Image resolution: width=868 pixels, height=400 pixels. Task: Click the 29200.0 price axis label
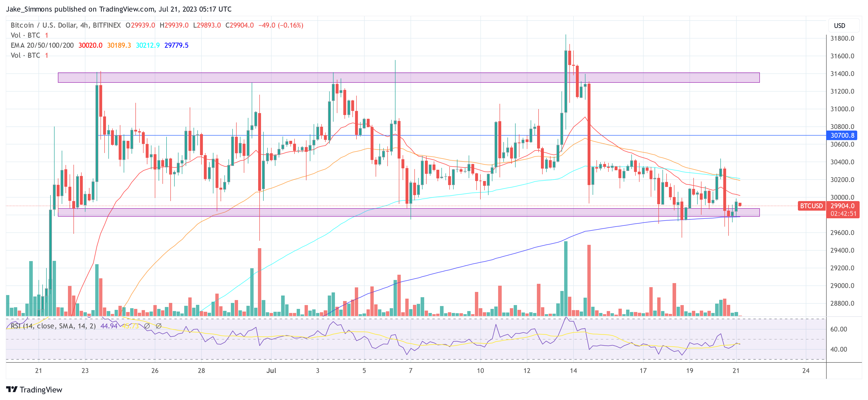tap(842, 268)
